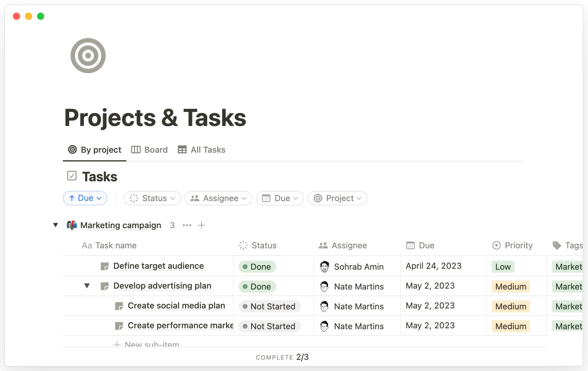Click the Not Started status on Create social media plan

click(x=269, y=306)
